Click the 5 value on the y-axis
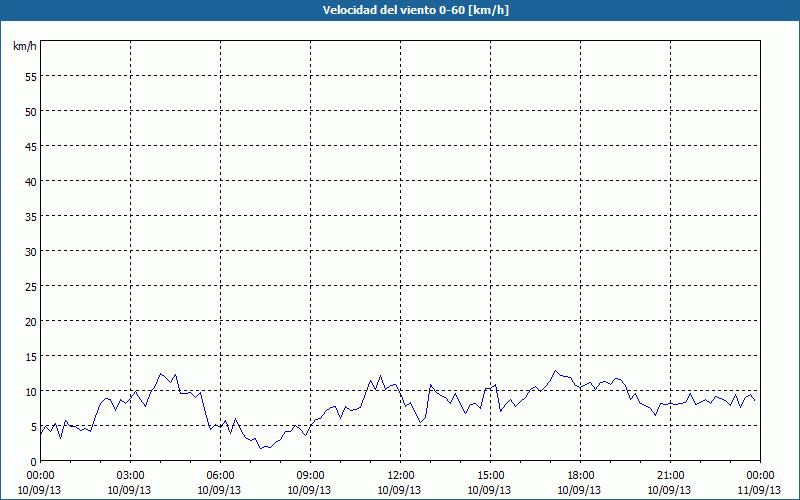Screen dimensions: 800x500 point(34,426)
